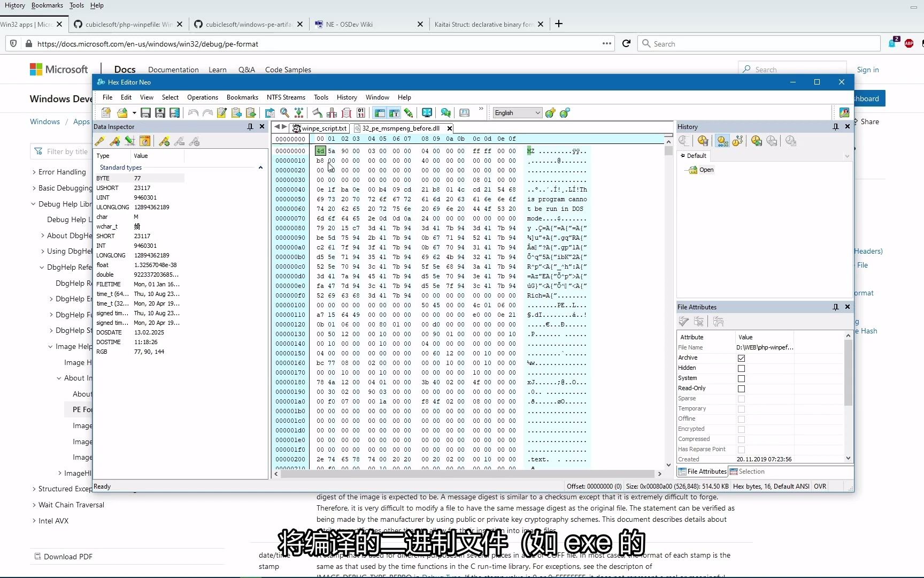
Task: Toggle the Offline attribute checkbox
Action: pos(741,419)
